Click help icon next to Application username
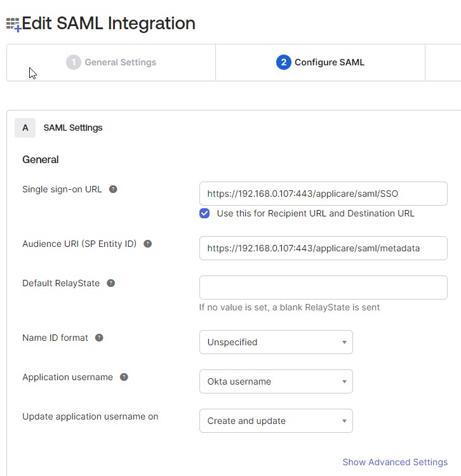 coord(124,377)
